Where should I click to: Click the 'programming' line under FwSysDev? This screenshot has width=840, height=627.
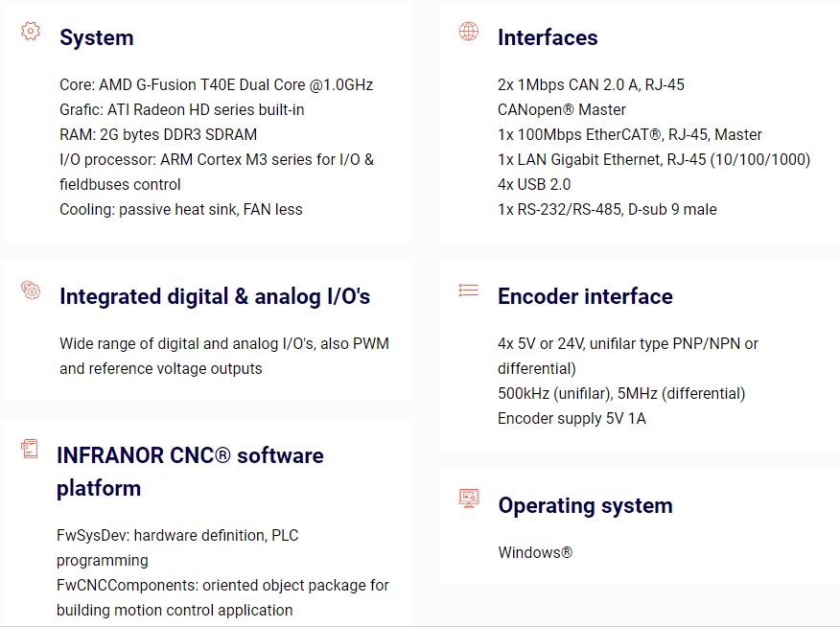click(x=103, y=561)
